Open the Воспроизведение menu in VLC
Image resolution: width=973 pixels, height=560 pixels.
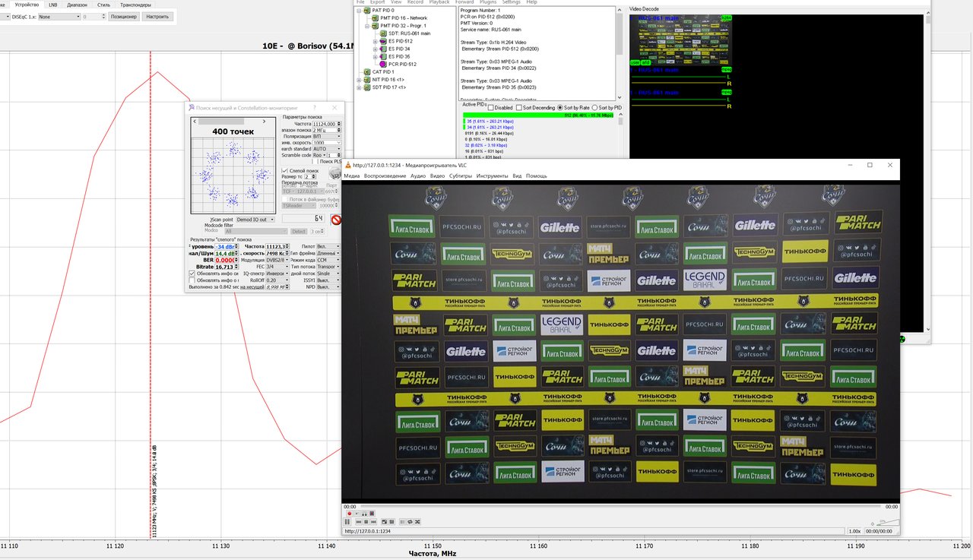coord(385,176)
